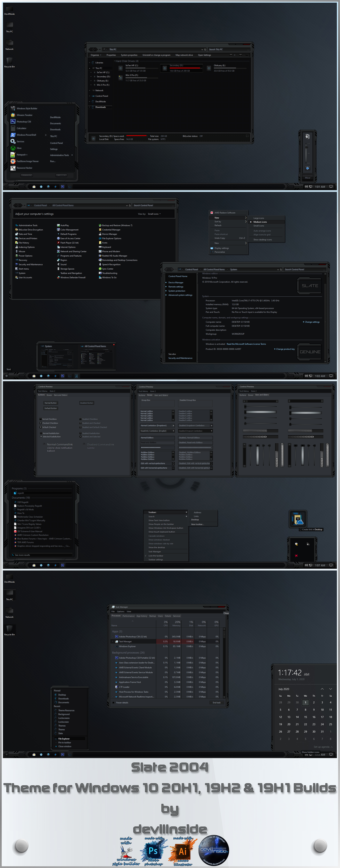Open Read the Microsoft Software License Terms
Viewport: 340px width, 868px height.
(246, 344)
